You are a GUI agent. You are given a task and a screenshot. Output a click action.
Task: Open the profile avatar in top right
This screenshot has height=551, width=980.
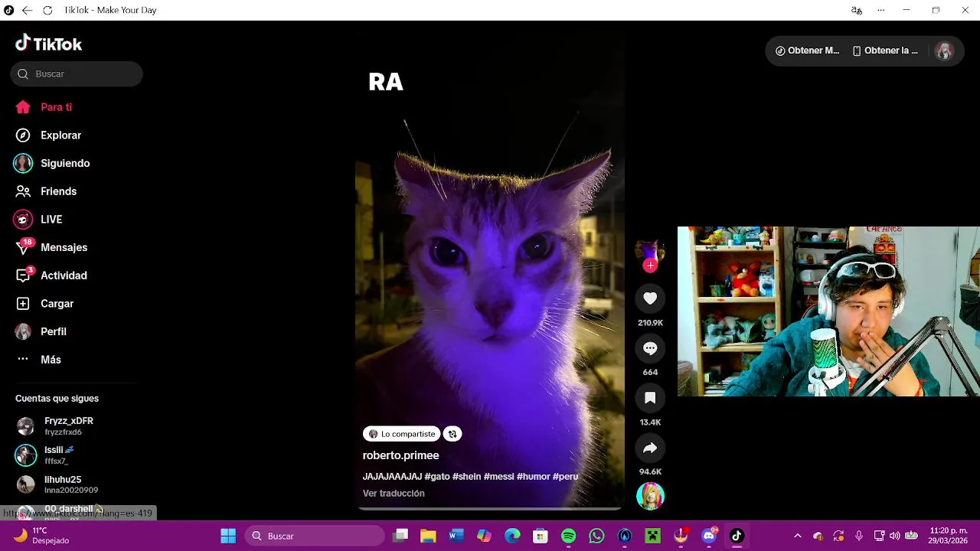(944, 51)
